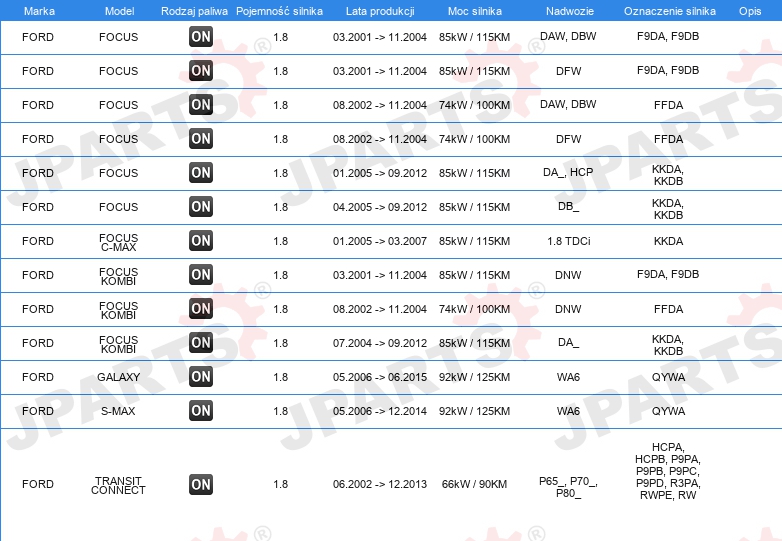Click the Nadwozie column header

coord(570,11)
